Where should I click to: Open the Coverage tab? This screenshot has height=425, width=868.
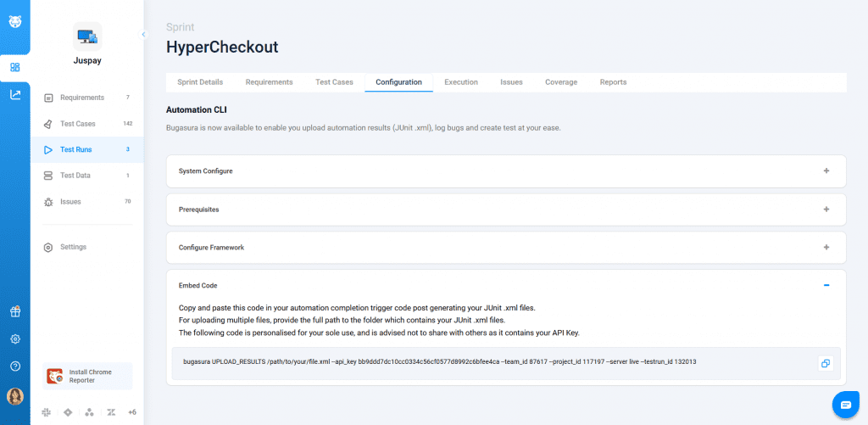[x=561, y=82]
